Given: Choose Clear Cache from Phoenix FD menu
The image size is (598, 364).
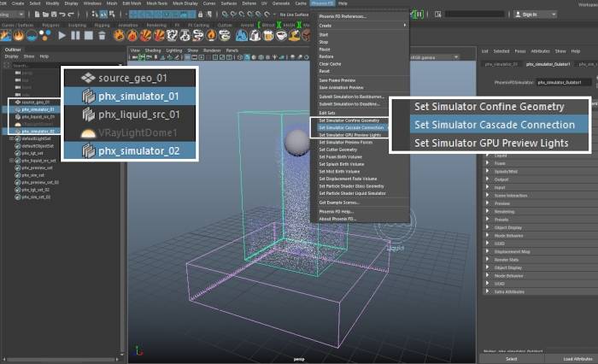Looking at the screenshot, I should 330,64.
